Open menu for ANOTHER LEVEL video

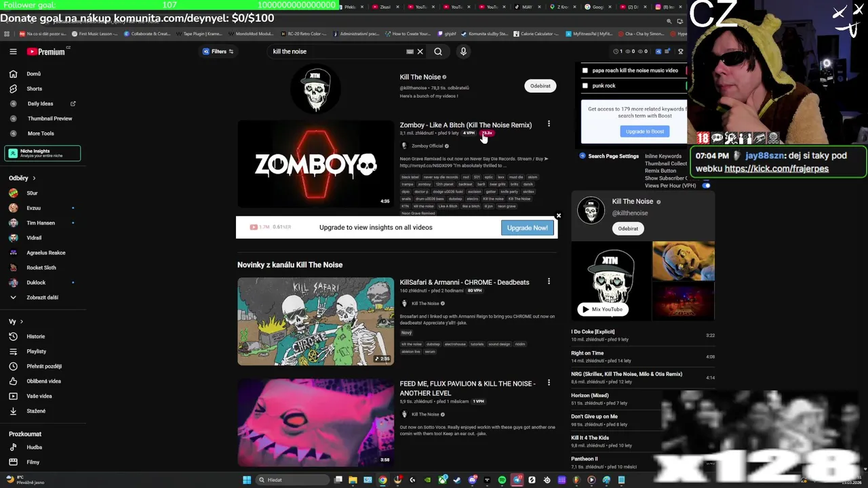tap(549, 383)
